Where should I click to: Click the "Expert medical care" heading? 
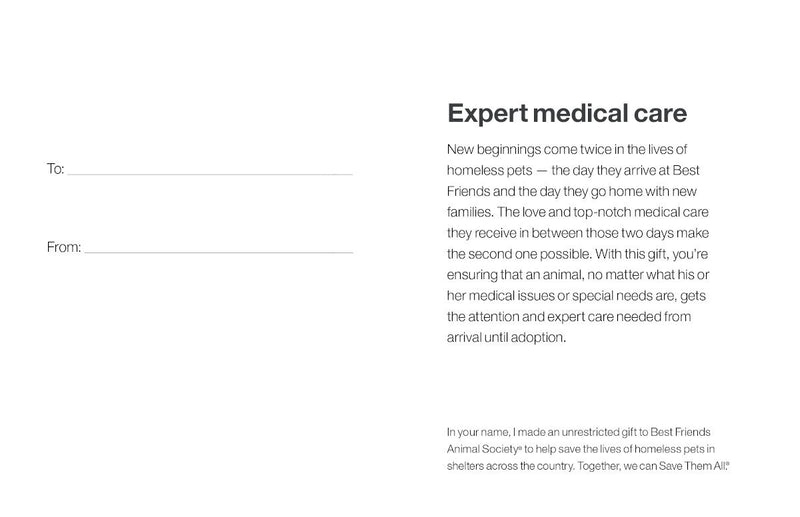(566, 113)
